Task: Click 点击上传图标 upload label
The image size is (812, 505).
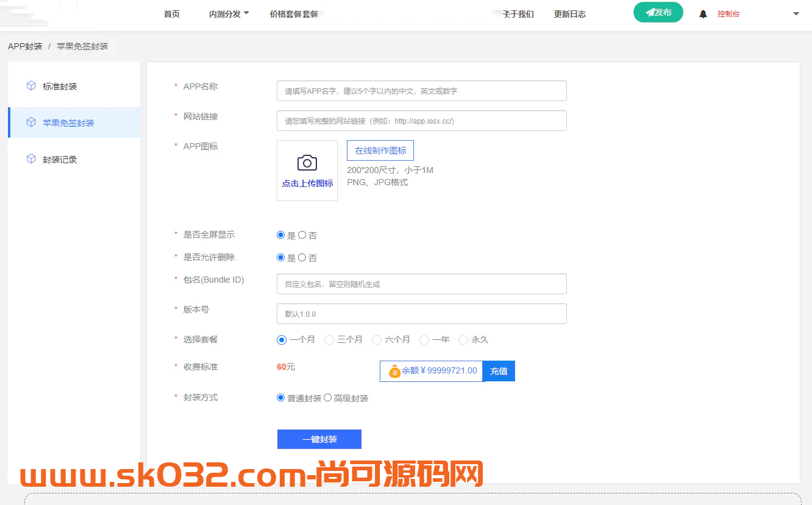Action: tap(307, 183)
